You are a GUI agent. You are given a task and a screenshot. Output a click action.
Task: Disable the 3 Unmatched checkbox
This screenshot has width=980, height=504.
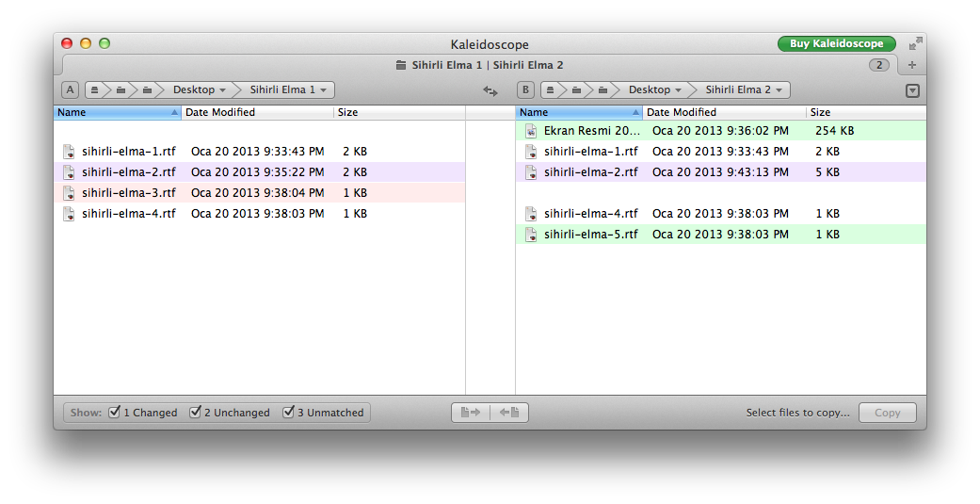[288, 413]
